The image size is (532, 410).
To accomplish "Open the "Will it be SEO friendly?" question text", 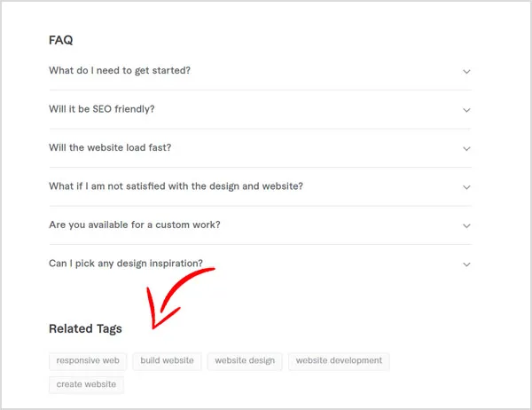I will click(x=102, y=109).
